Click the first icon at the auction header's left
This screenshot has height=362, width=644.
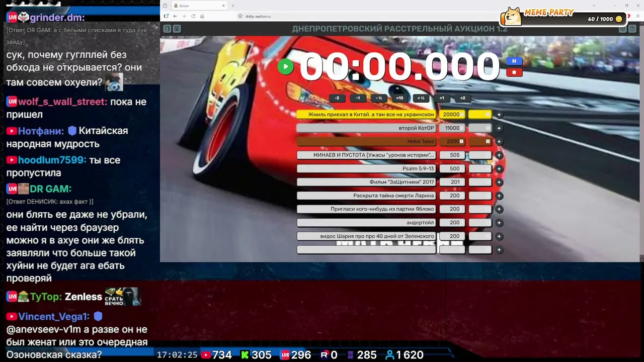click(167, 29)
